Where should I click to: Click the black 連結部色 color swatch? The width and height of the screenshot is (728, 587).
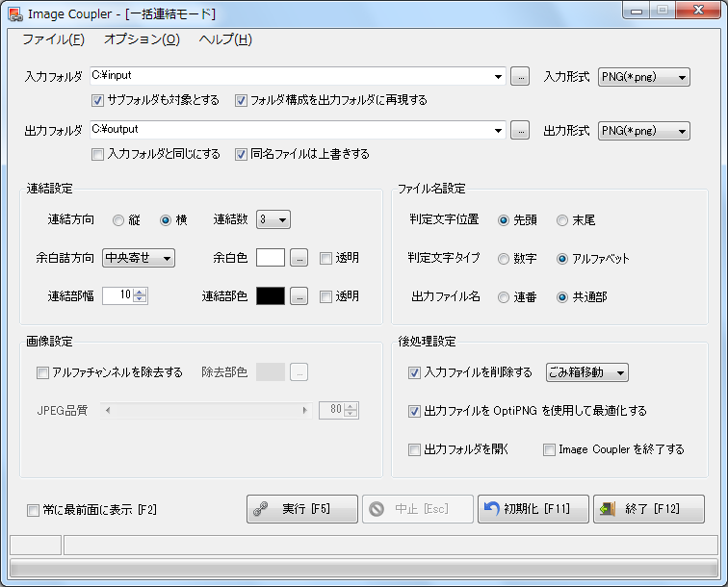(x=271, y=296)
